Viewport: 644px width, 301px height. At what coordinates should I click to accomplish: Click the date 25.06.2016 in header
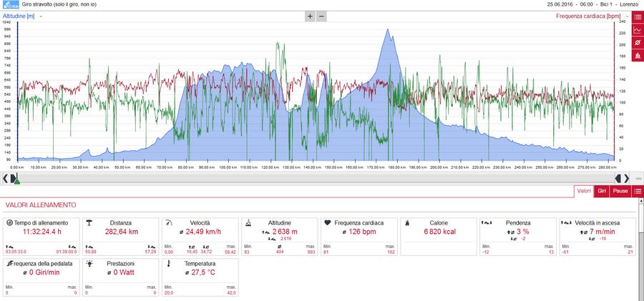click(560, 4)
